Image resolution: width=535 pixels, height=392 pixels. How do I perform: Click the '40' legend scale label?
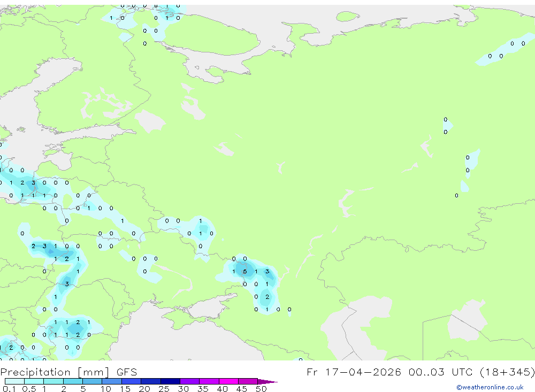point(223,389)
